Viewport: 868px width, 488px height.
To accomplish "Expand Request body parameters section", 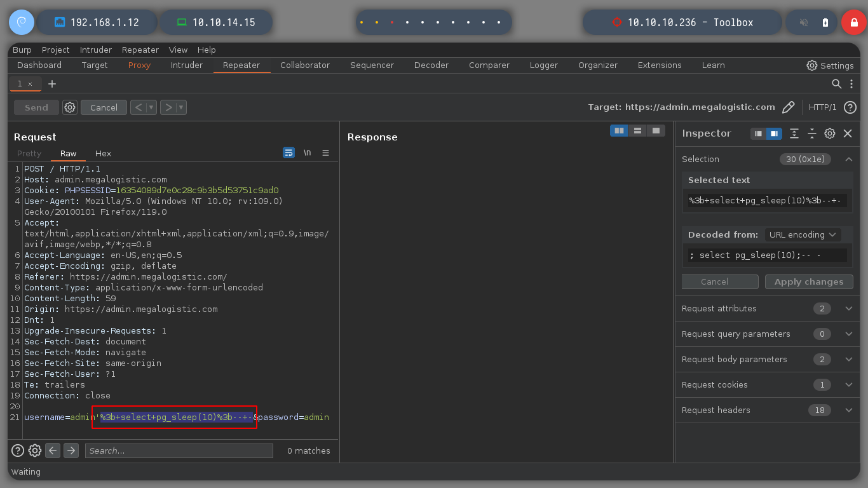I will click(849, 360).
